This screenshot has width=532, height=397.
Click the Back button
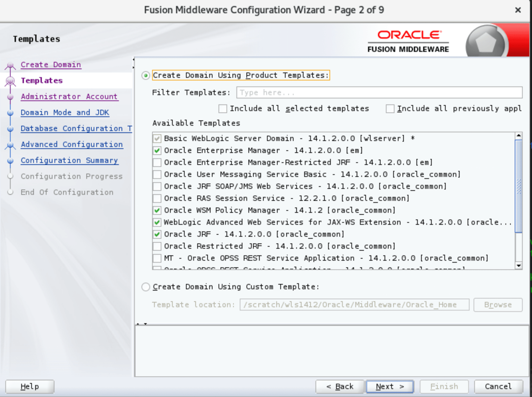[x=340, y=387]
